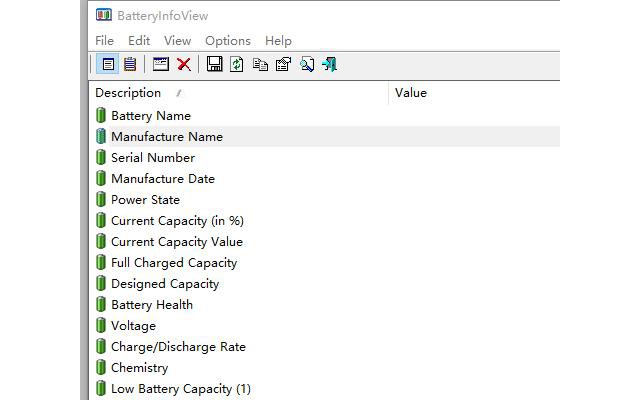Select the Serial Number row
640x400 pixels.
pos(324,158)
